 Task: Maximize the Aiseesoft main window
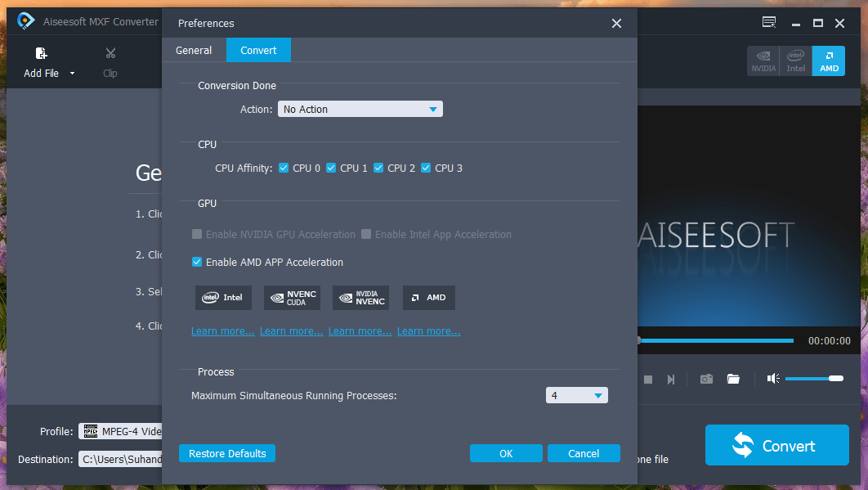pyautogui.click(x=818, y=23)
